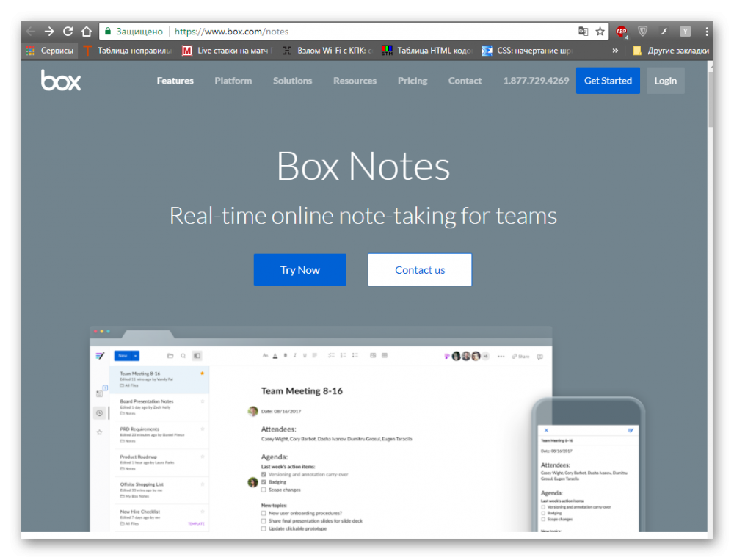Go to the browser home page icon
Image resolution: width=734 pixels, height=560 pixels.
pyautogui.click(x=86, y=32)
